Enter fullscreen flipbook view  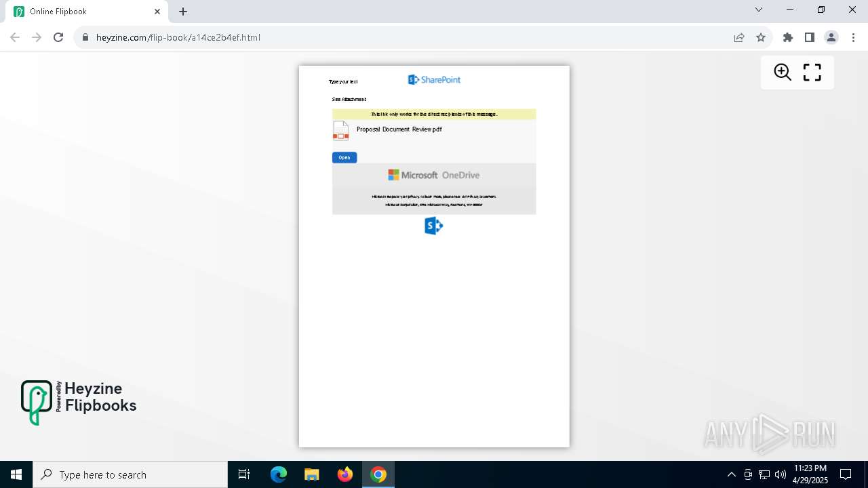812,72
